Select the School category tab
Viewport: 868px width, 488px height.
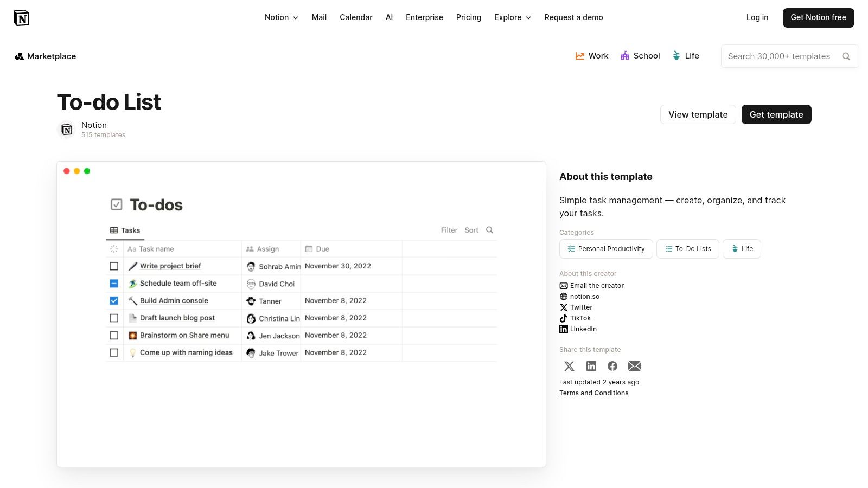coord(640,56)
